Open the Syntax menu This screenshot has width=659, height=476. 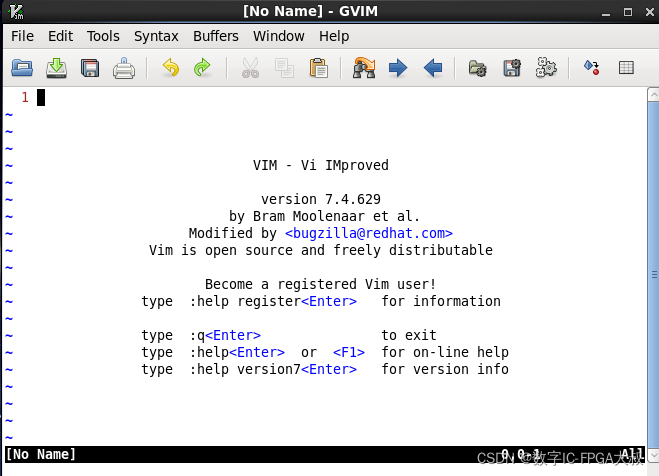coord(156,36)
